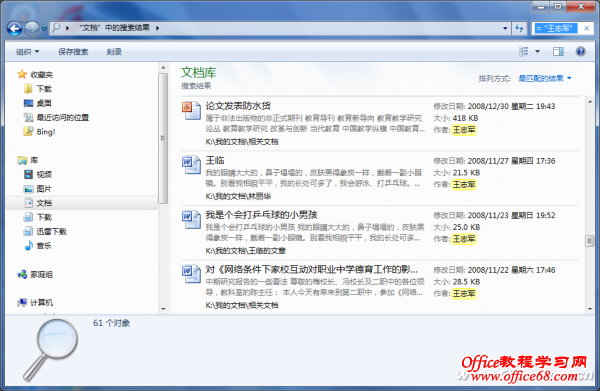This screenshot has width=600, height=391.
Task: Select 对《网络条件下家校互动 result title
Action: [311, 269]
